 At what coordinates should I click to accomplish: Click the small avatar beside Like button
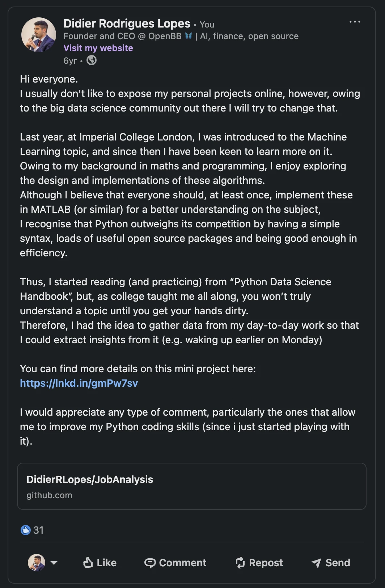(x=37, y=563)
